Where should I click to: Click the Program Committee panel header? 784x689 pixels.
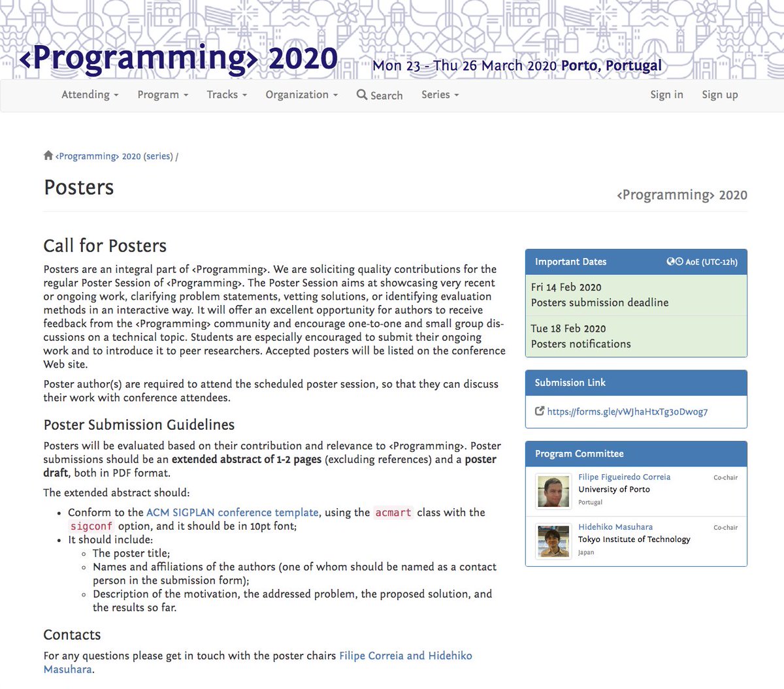(636, 454)
